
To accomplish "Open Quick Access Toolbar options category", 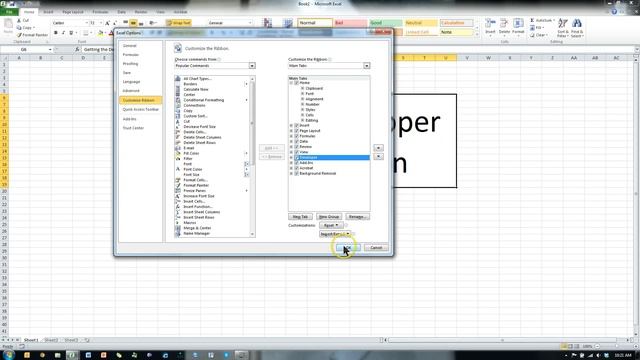I will 141,109.
